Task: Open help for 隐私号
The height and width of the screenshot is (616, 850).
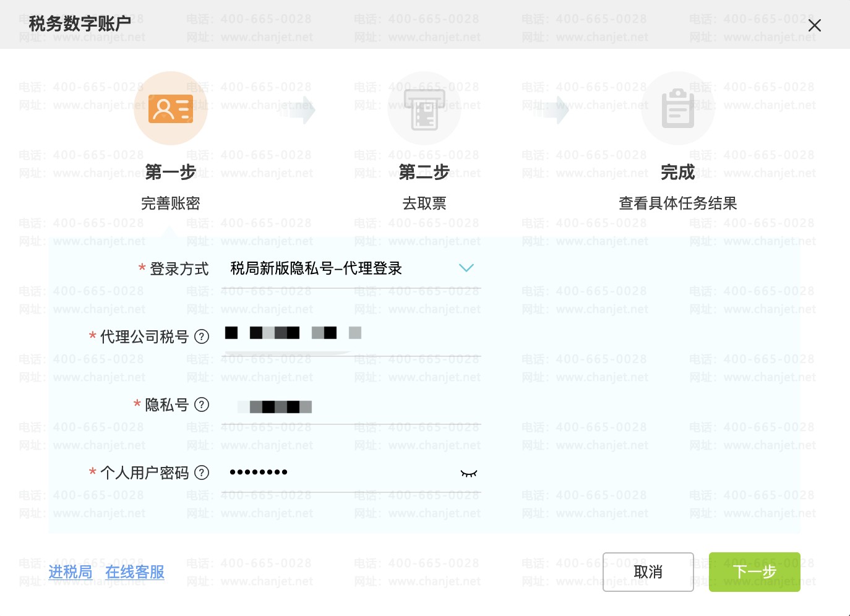Action: [202, 404]
